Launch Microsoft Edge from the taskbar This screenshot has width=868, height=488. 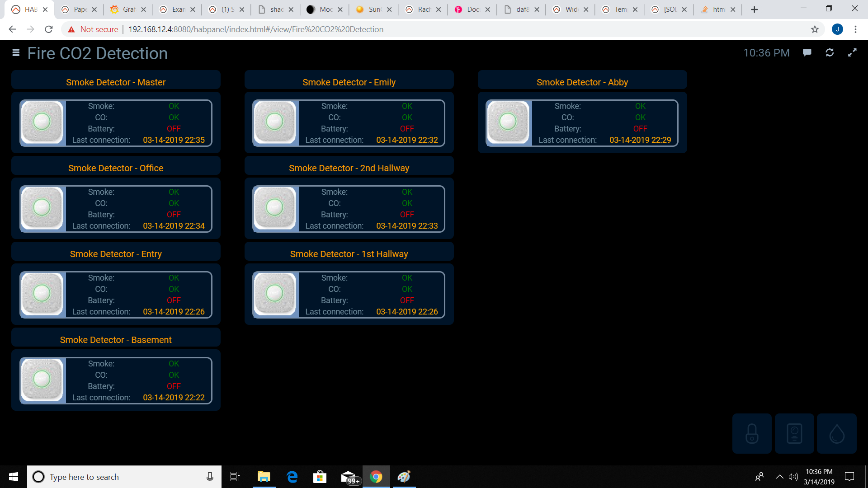coord(292,477)
